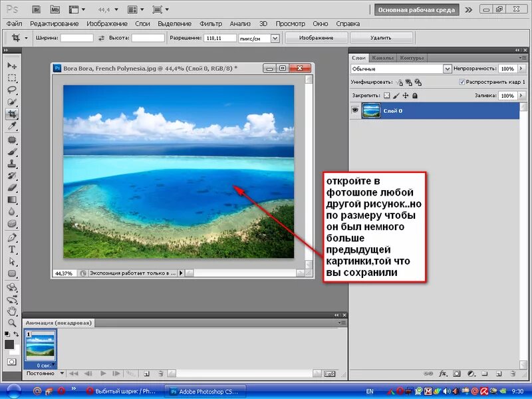Open the Обычные blend mode dropdown

401,69
